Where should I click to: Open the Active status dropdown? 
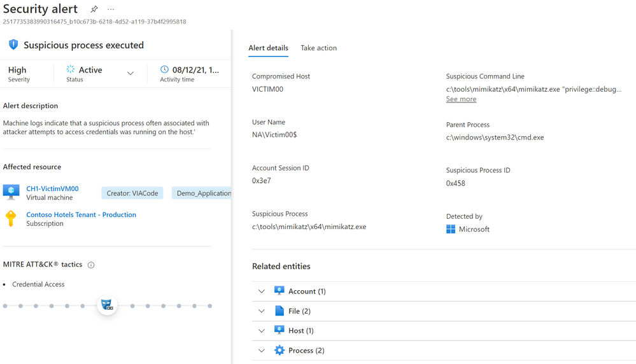click(x=131, y=73)
